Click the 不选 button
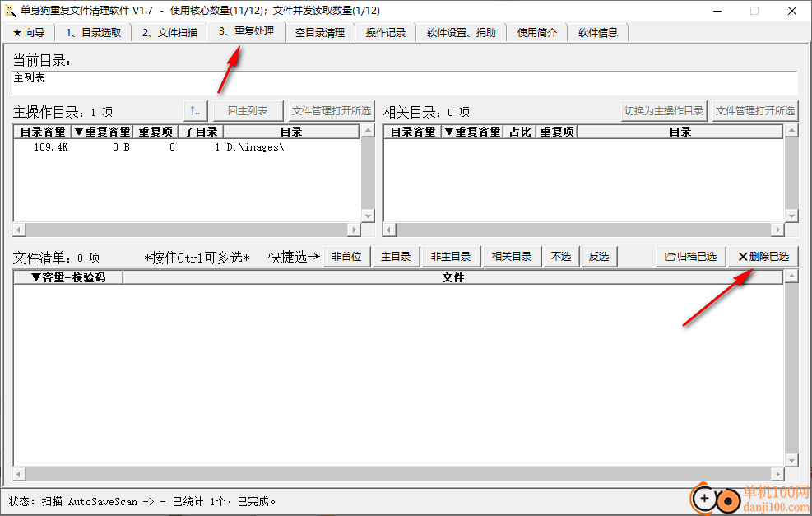812x516 pixels. [561, 257]
